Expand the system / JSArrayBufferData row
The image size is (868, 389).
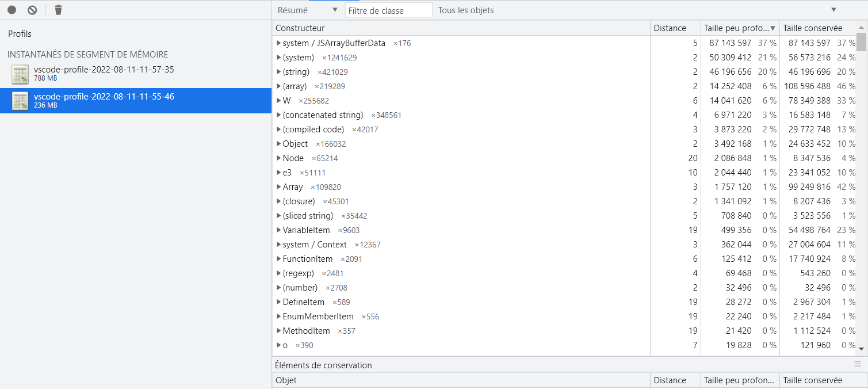(x=278, y=43)
